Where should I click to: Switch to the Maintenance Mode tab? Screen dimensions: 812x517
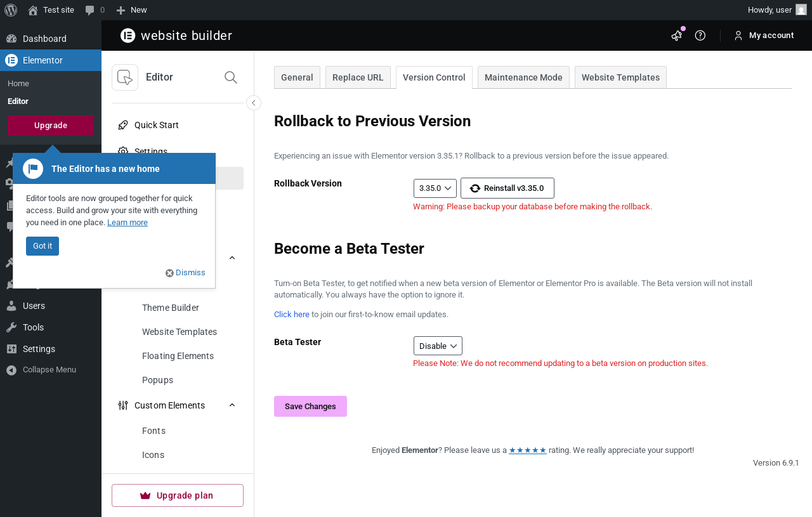[x=523, y=77]
